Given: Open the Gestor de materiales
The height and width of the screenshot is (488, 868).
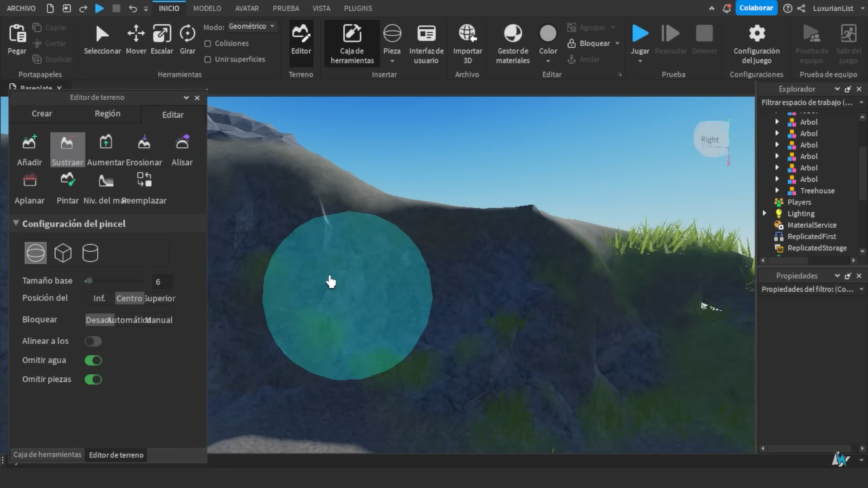Looking at the screenshot, I should pyautogui.click(x=512, y=41).
